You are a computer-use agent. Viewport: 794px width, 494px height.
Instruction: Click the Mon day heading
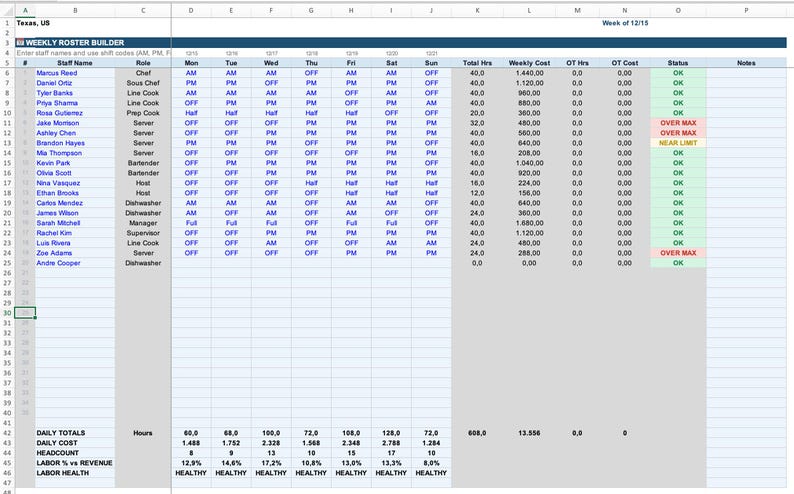point(191,63)
